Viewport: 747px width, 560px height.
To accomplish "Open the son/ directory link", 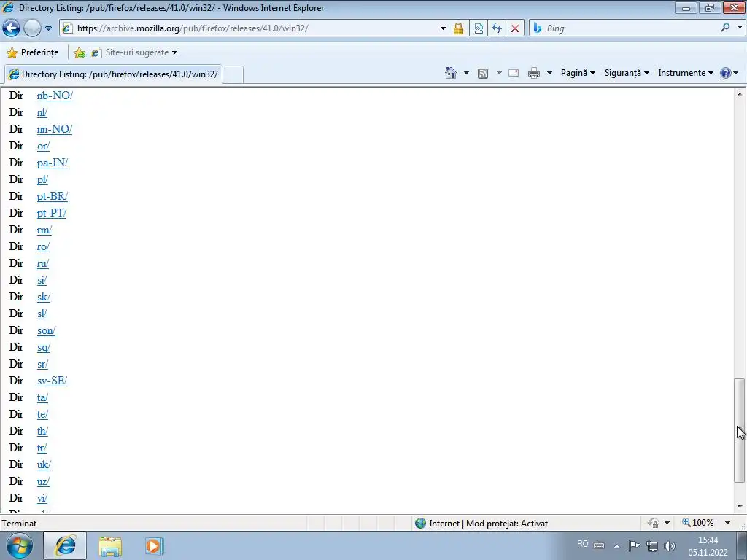I will tap(46, 330).
